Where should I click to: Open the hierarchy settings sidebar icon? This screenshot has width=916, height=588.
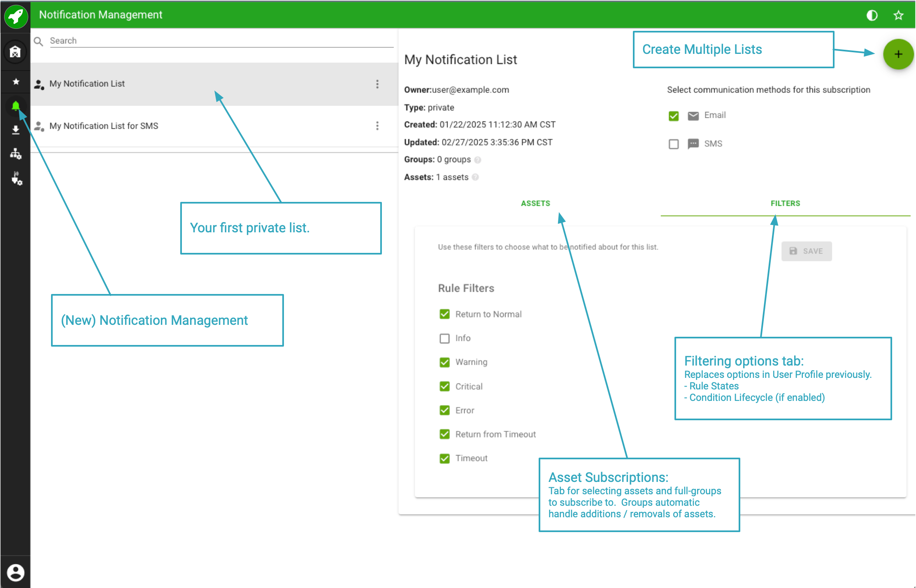pyautogui.click(x=16, y=154)
